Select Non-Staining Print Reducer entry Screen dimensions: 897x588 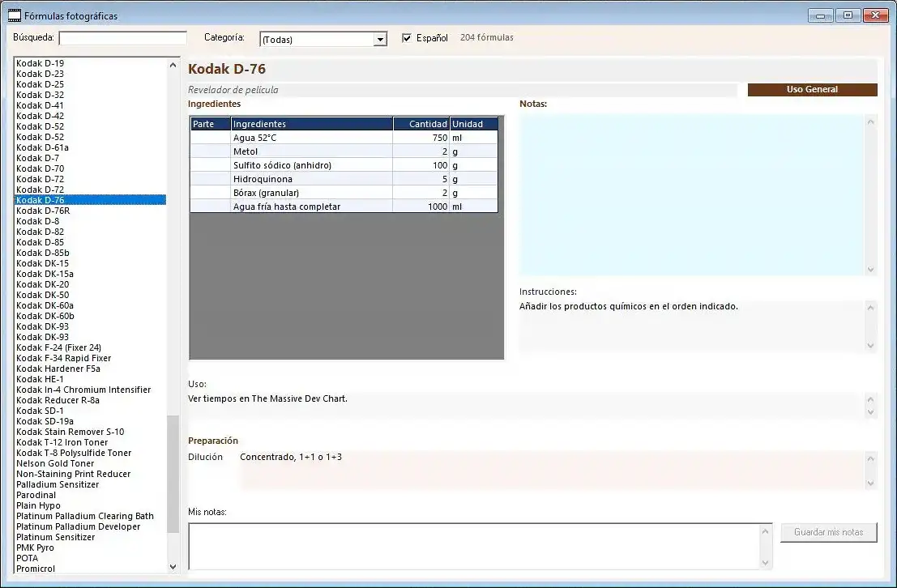point(90,474)
